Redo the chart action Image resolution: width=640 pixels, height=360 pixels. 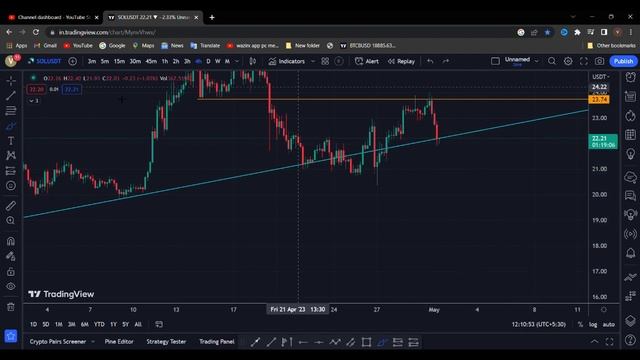point(446,61)
